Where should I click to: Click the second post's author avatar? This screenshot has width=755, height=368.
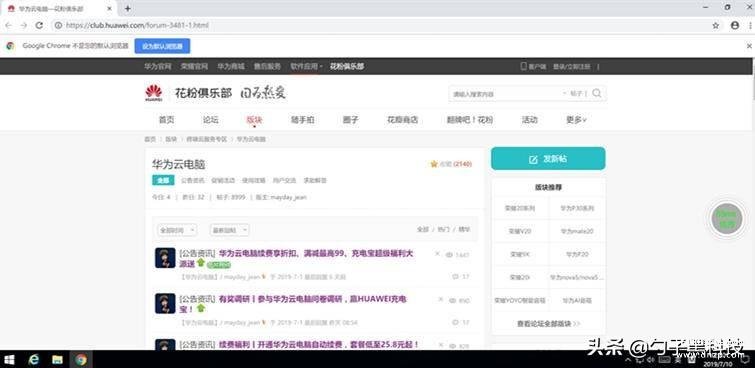coord(165,303)
